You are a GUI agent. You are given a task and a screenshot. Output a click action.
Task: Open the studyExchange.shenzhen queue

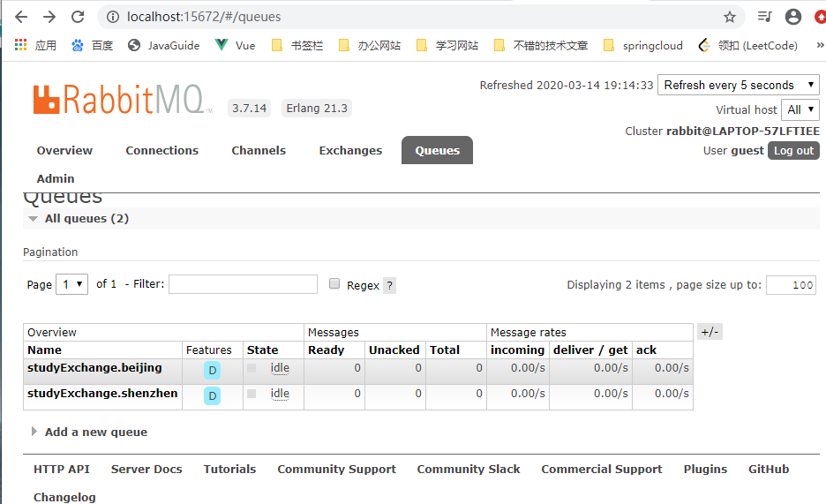tap(102, 394)
